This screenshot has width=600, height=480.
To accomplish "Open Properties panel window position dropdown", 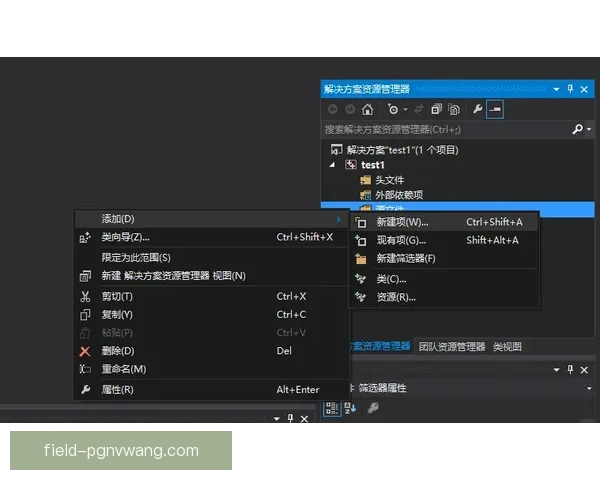I will [556, 370].
